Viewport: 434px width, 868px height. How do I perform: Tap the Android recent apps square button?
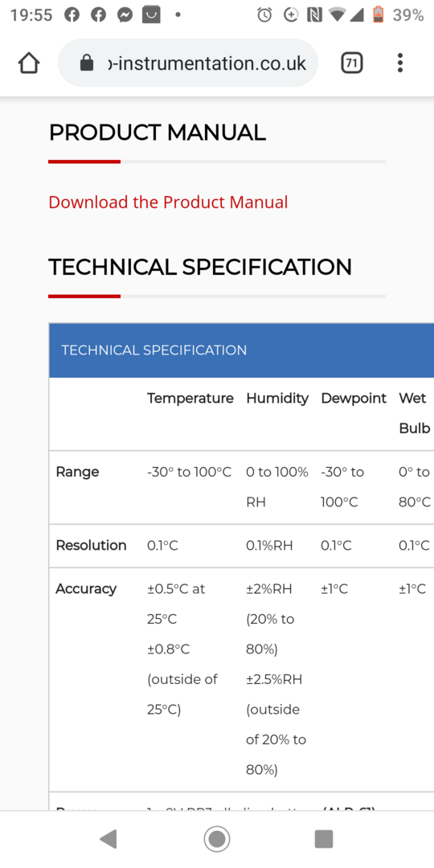coord(324,839)
